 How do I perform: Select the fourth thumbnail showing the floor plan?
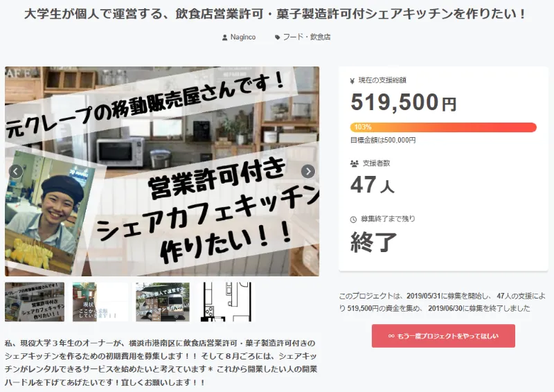tap(227, 302)
